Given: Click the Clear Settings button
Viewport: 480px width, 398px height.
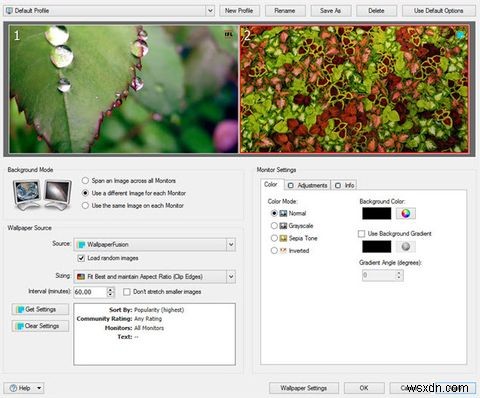Looking at the screenshot, I should [40, 326].
